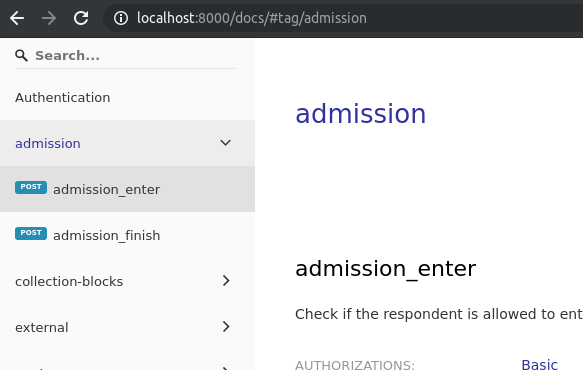Click the admission heading link
583x370 pixels.
(360, 114)
